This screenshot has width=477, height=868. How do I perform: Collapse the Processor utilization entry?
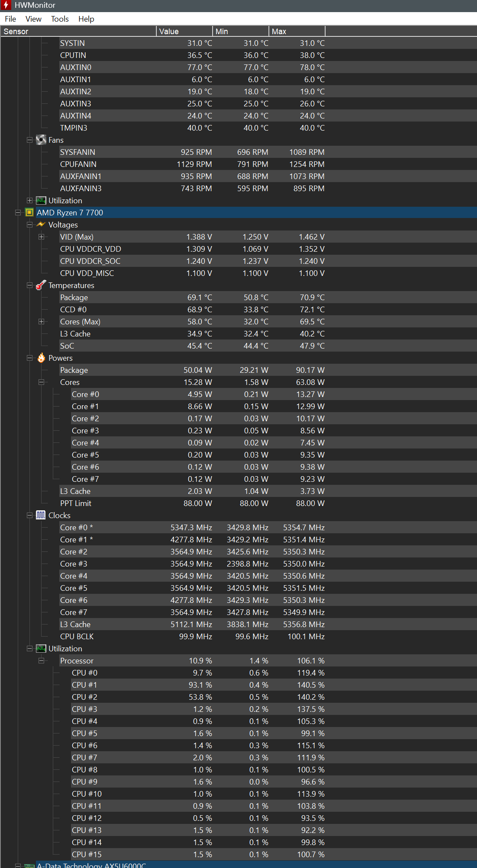[41, 660]
